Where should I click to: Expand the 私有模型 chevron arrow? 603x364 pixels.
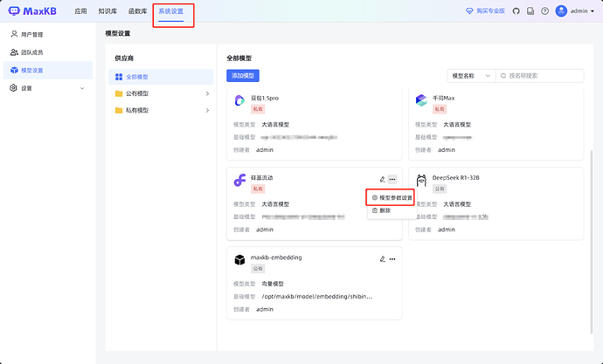click(207, 111)
